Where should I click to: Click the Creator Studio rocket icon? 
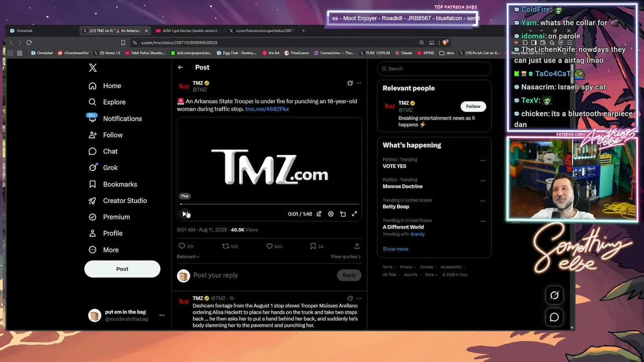(x=93, y=201)
